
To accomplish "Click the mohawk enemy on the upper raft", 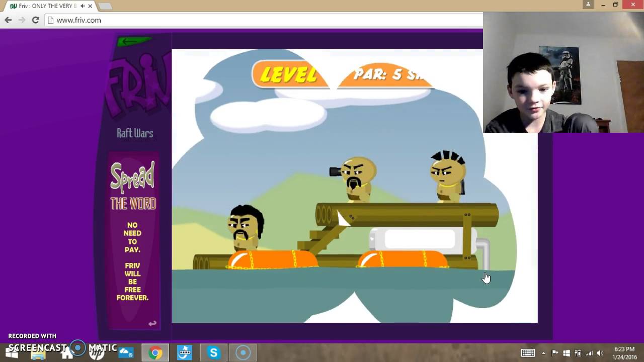I will [x=447, y=176].
